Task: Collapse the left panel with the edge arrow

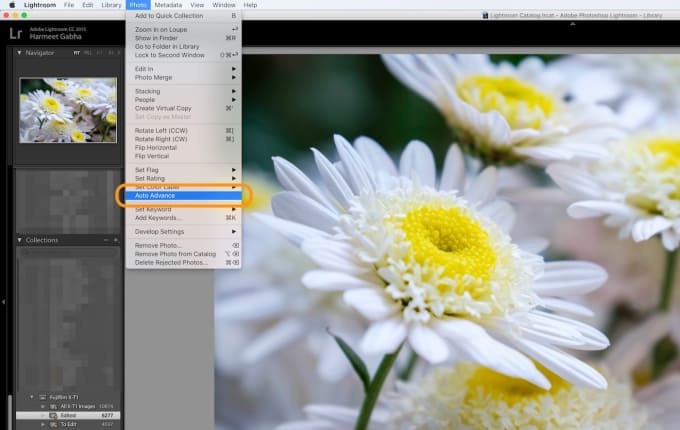Action: (x=3, y=301)
